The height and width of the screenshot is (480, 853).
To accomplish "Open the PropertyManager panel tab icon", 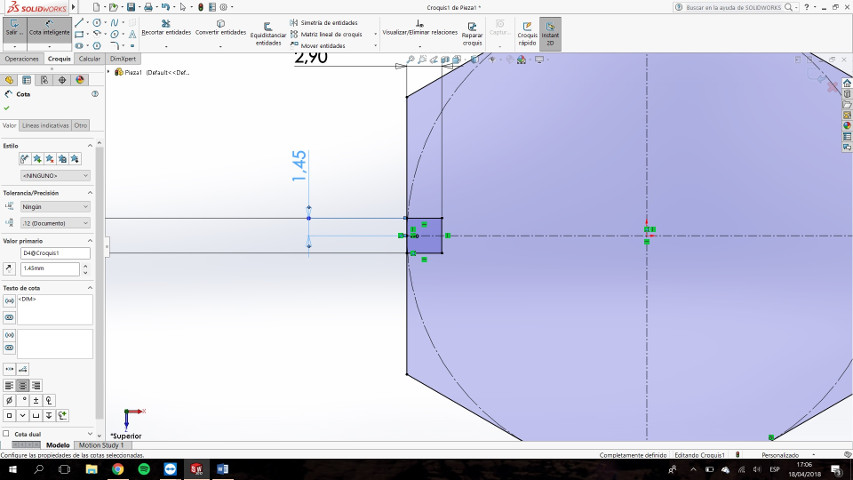I will click(26, 80).
